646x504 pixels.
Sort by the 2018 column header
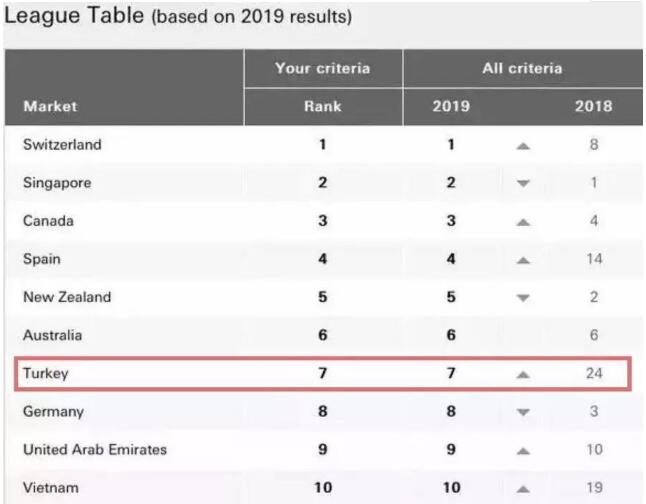(594, 106)
